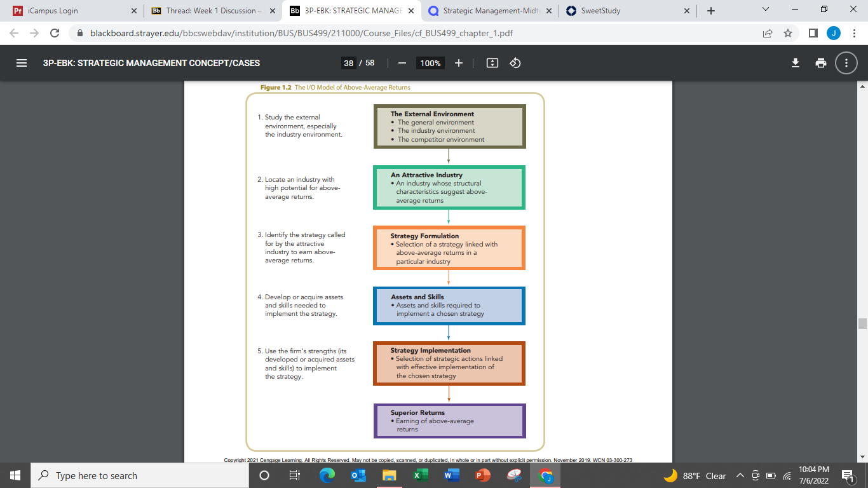Image resolution: width=868 pixels, height=488 pixels.
Task: Open Outlook from the taskbar
Action: pos(358,475)
